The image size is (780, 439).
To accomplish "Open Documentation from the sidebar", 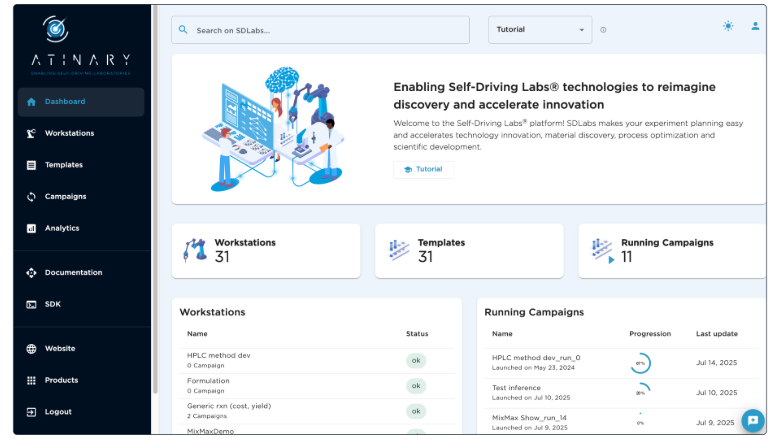I will point(81,273).
